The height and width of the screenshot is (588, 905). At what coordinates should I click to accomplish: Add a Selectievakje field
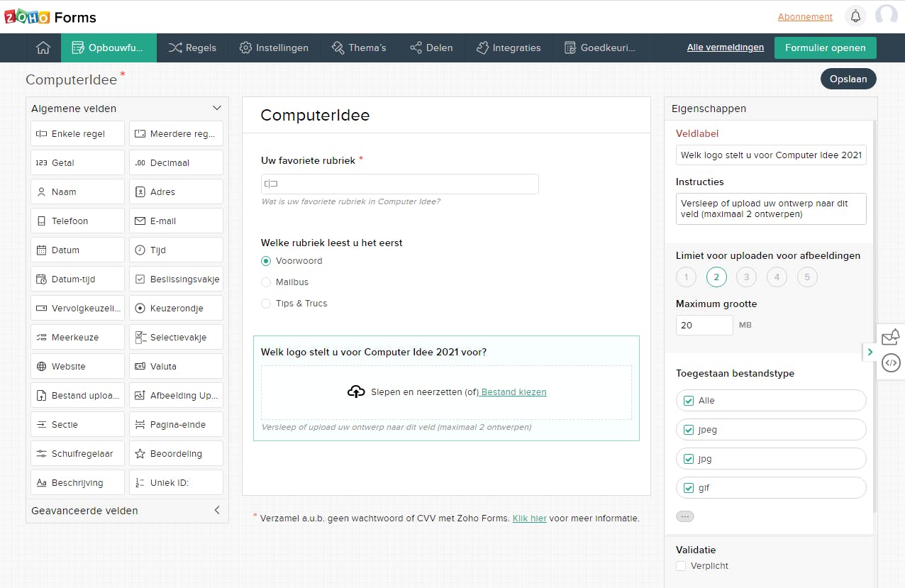click(x=177, y=337)
